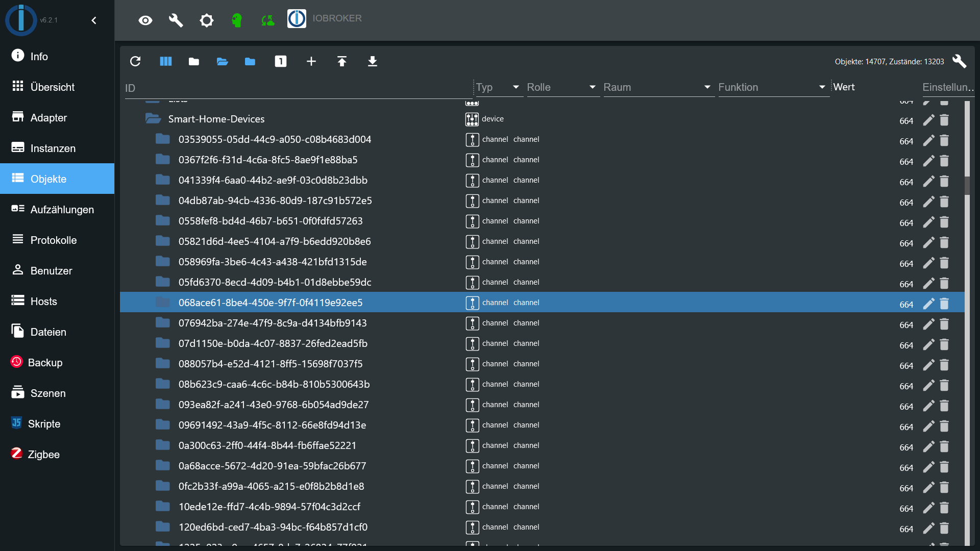The height and width of the screenshot is (551, 980).
Task: Toggle the theme brightness icon
Action: click(207, 20)
